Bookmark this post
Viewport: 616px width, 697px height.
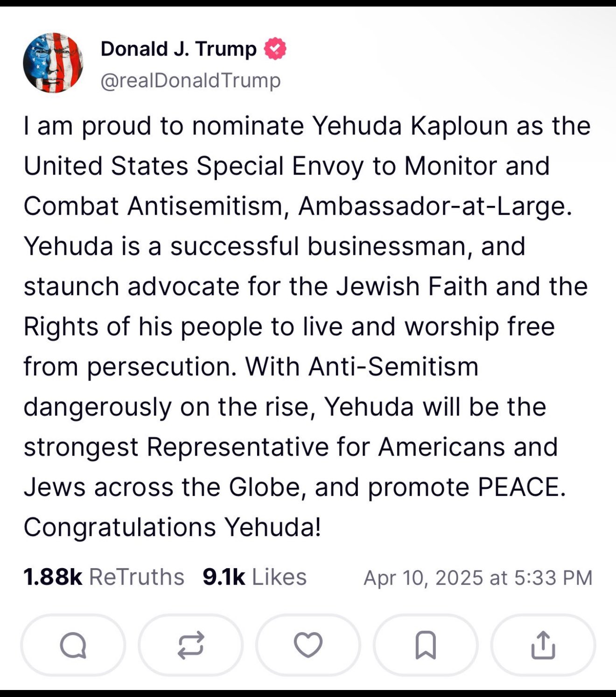coord(426,645)
